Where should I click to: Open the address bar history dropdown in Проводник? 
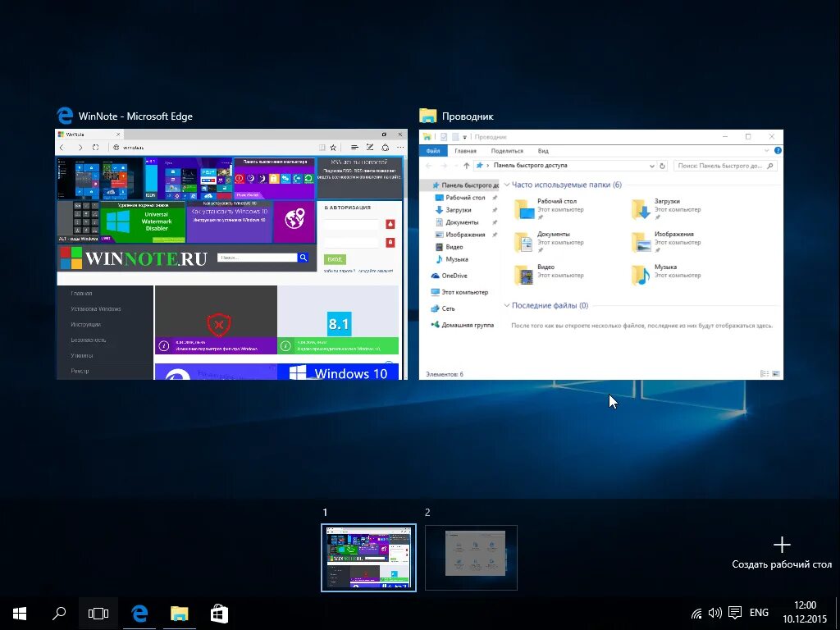(x=651, y=166)
